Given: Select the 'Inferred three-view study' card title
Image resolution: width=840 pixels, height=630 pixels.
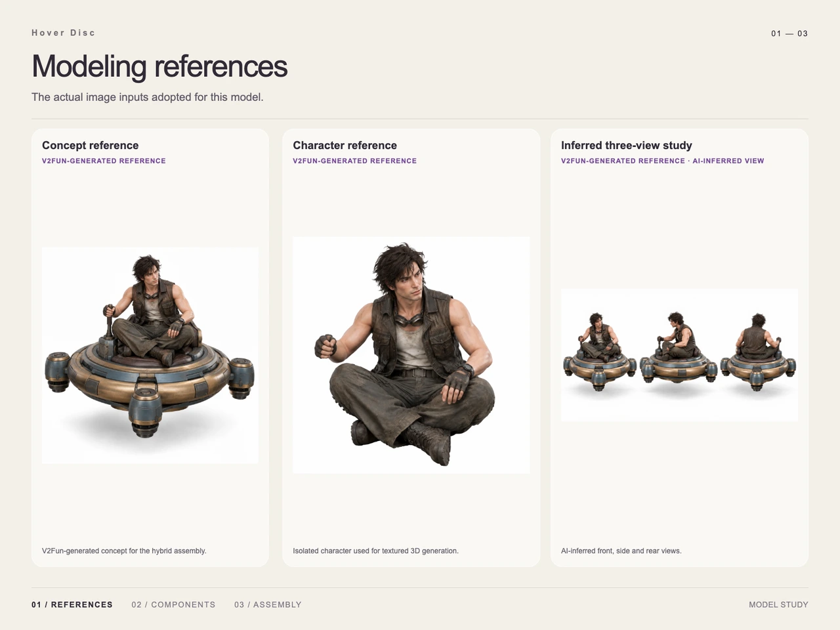Looking at the screenshot, I should coord(627,146).
